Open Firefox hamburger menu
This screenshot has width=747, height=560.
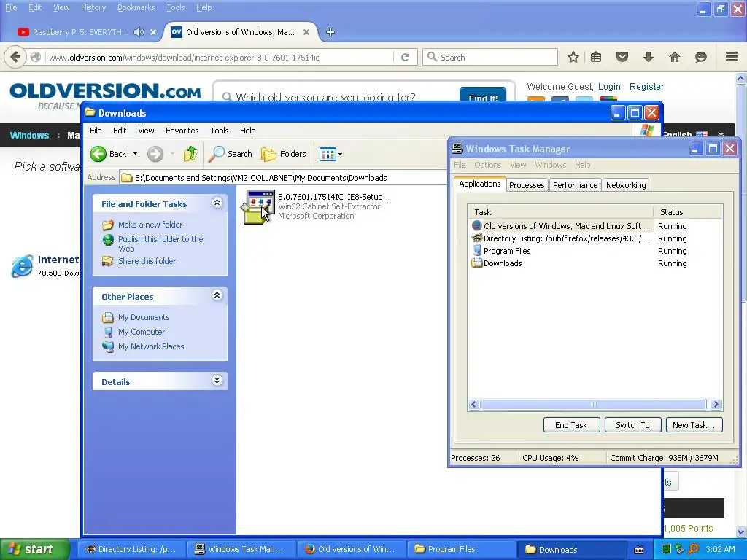pos(732,57)
